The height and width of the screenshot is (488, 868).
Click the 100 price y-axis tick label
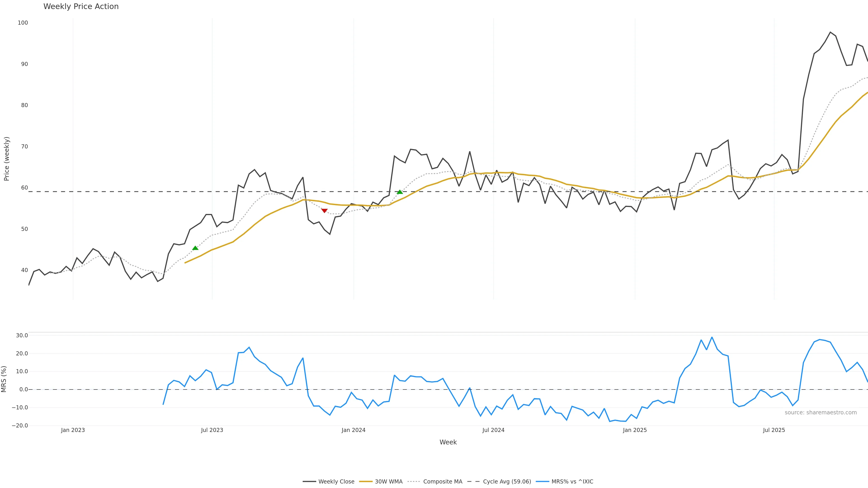tap(23, 23)
